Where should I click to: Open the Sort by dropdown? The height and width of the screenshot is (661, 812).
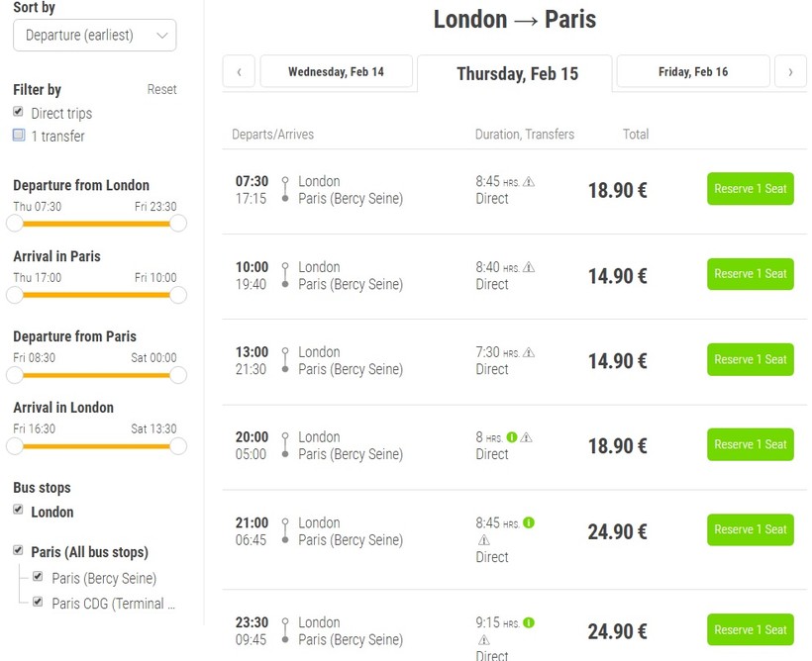[x=95, y=36]
